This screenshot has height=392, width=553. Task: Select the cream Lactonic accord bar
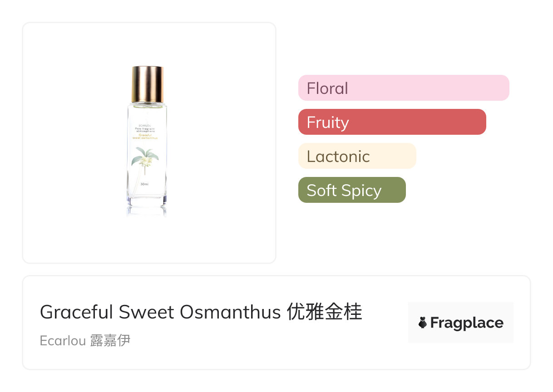tap(357, 156)
